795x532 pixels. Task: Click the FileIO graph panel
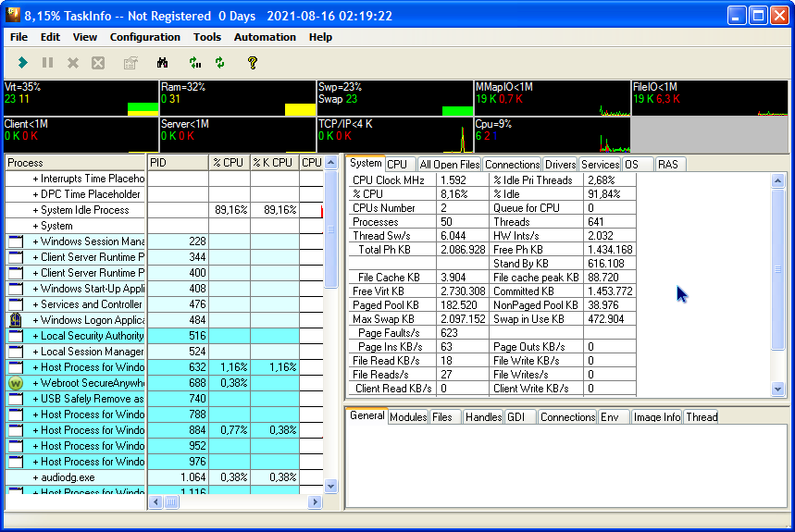711,98
